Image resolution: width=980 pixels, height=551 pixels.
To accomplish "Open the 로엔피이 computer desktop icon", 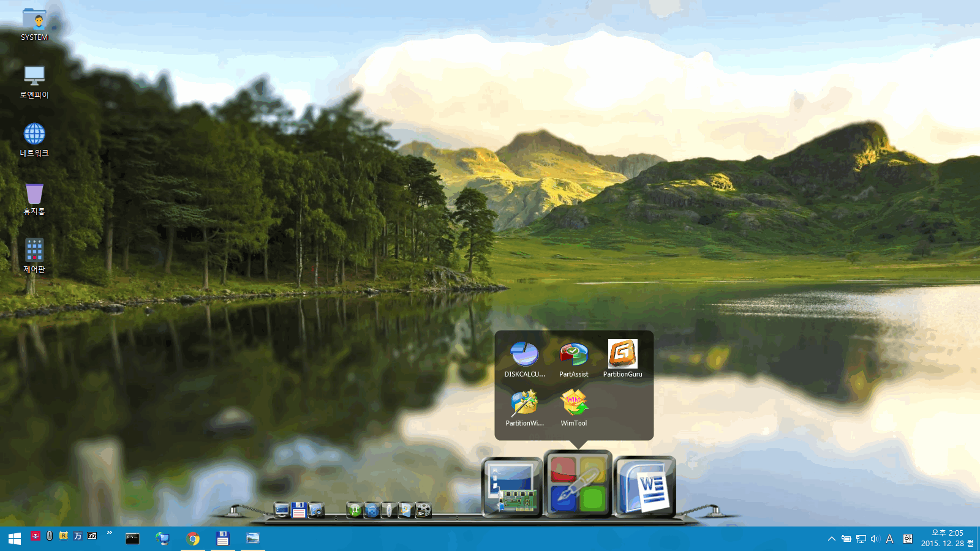I will click(34, 82).
